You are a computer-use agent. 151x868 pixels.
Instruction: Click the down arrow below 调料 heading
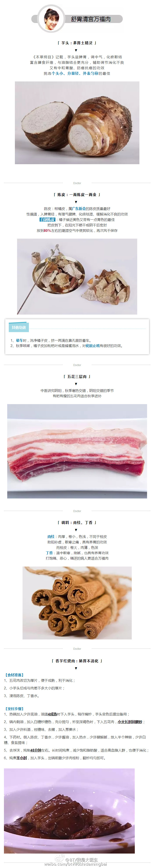coord(76,530)
